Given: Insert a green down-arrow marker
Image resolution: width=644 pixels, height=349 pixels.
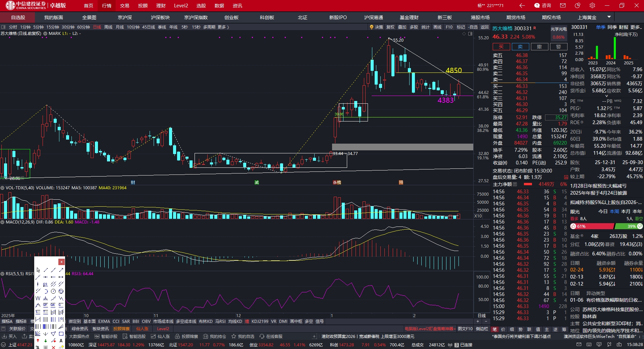Looking at the screenshot, I should tap(46, 341).
